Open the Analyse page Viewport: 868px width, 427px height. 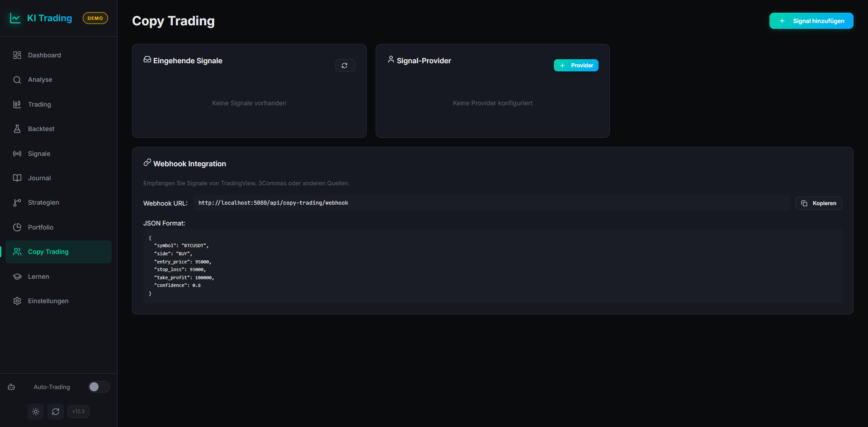[x=40, y=80]
